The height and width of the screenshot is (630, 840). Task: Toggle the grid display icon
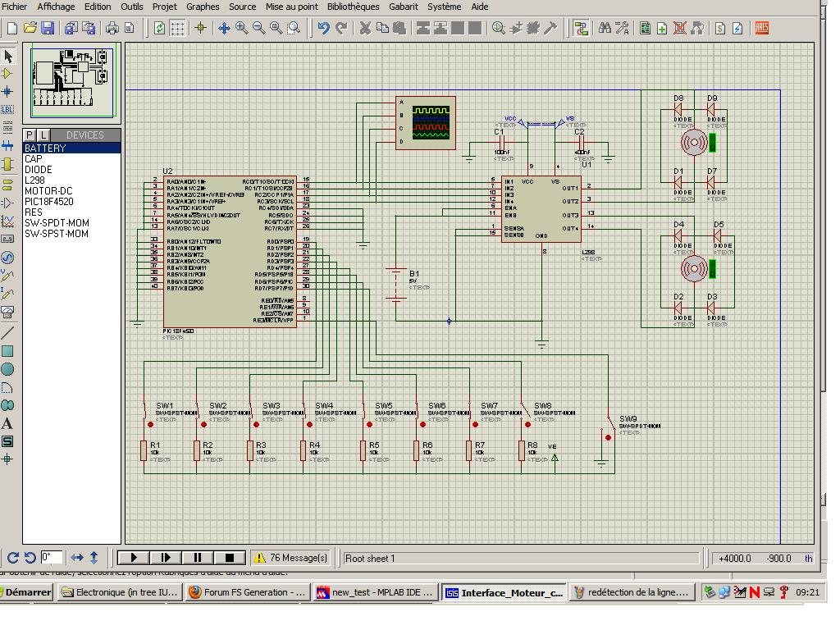pyautogui.click(x=177, y=28)
